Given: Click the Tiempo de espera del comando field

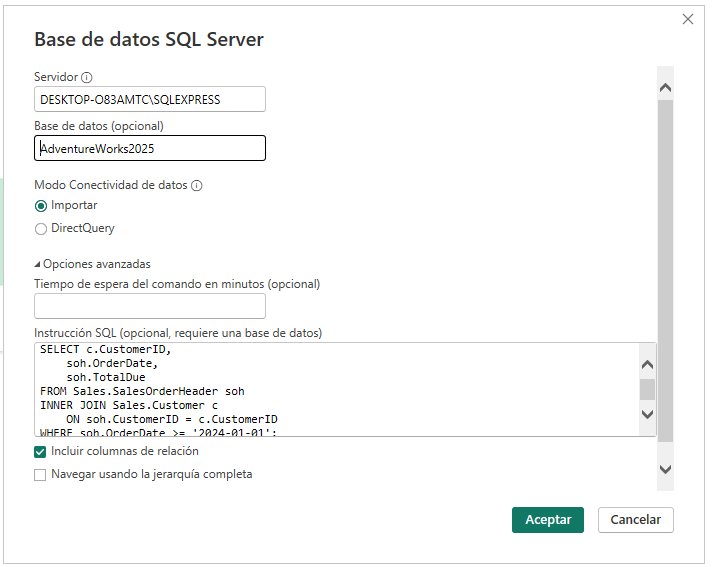Looking at the screenshot, I should tap(149, 306).
